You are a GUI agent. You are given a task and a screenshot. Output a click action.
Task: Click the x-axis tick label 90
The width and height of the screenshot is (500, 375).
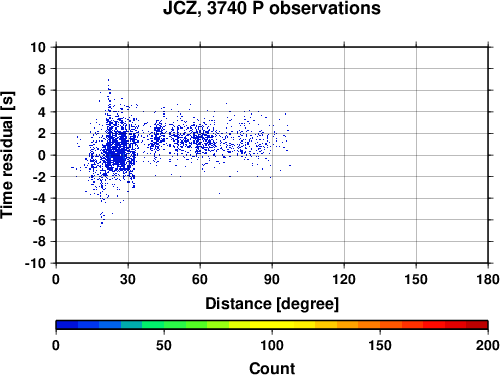272,279
